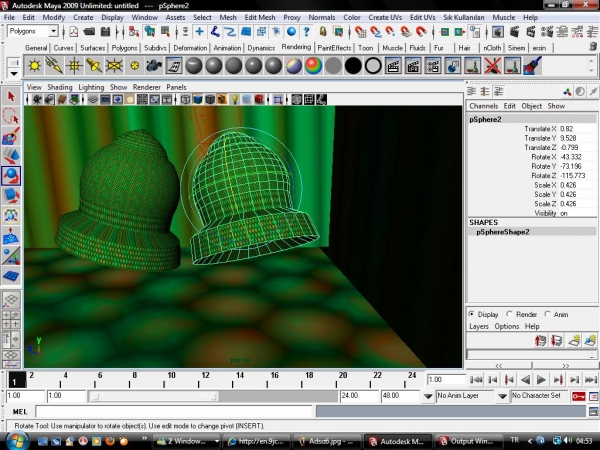This screenshot has height=450, width=600.
Task: Toggle wireframe cube display in viewport
Action: point(185,100)
